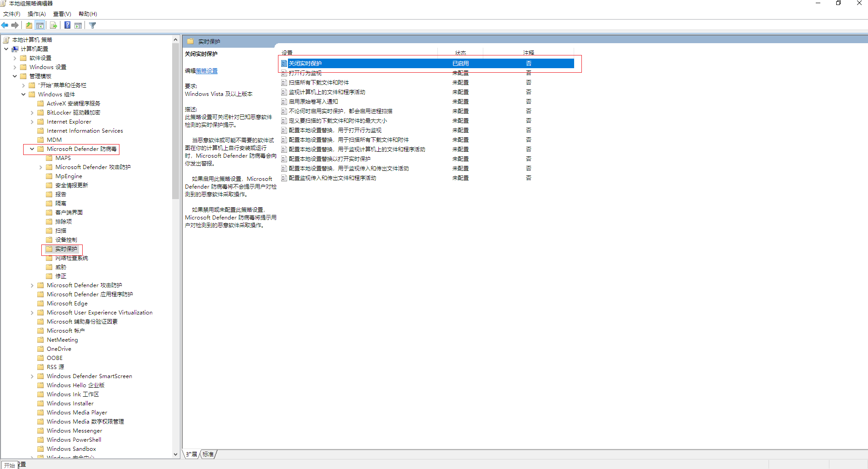Expand the 软件设置 tree node
868x469 pixels.
tap(15, 58)
